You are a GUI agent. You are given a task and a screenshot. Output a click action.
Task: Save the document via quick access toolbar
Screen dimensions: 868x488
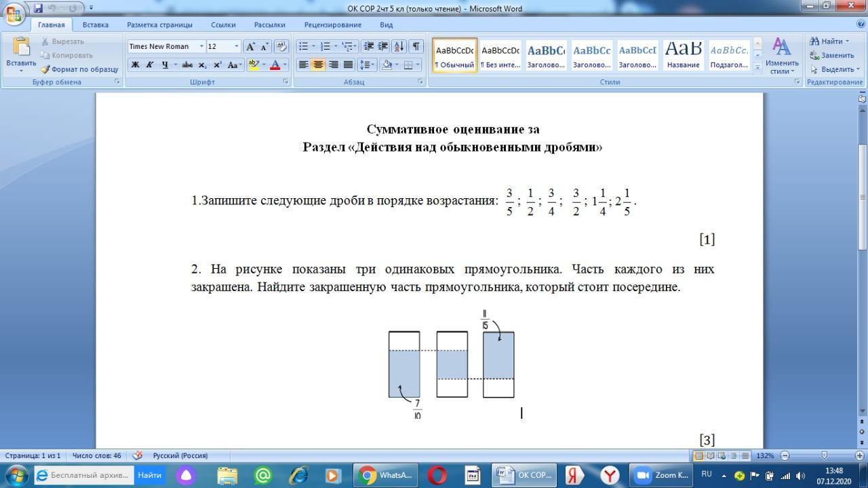click(x=38, y=8)
